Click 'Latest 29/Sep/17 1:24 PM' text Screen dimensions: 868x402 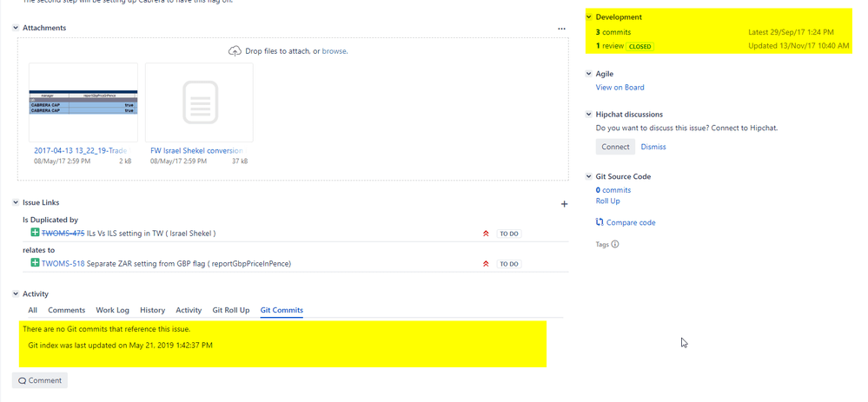[791, 33]
